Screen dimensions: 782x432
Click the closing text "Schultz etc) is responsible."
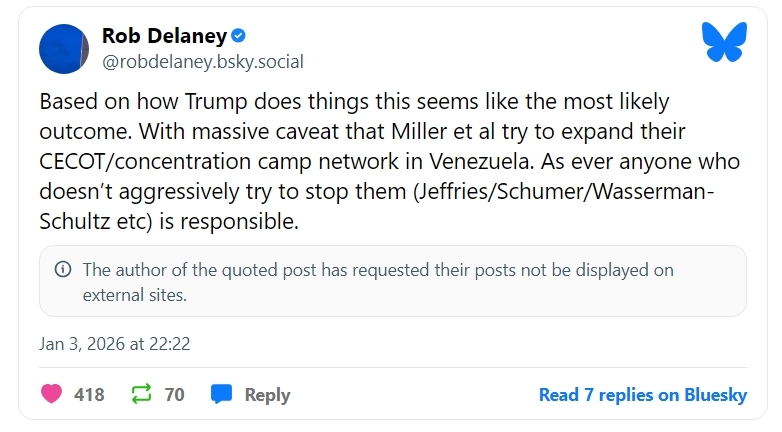(x=169, y=222)
